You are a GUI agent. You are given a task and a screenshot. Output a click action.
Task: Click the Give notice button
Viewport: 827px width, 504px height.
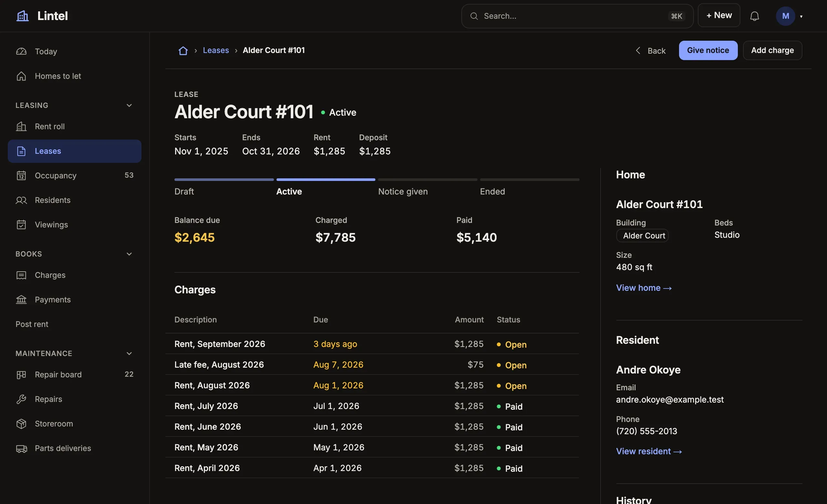click(708, 50)
